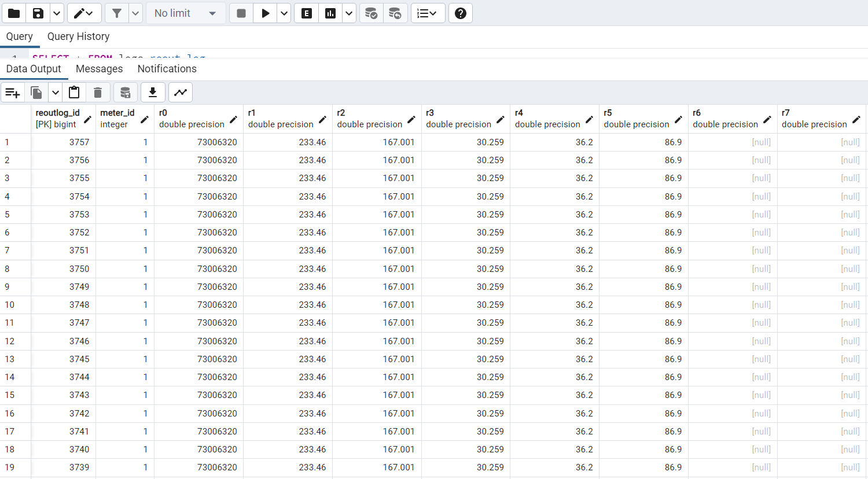This screenshot has width=868, height=479.
Task: Expand the explain settings dropdown
Action: coord(349,13)
